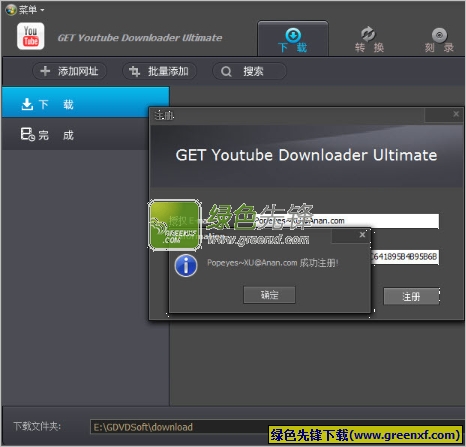466x447 pixels.
Task: Click the convert arrows icon
Action: coord(368,34)
